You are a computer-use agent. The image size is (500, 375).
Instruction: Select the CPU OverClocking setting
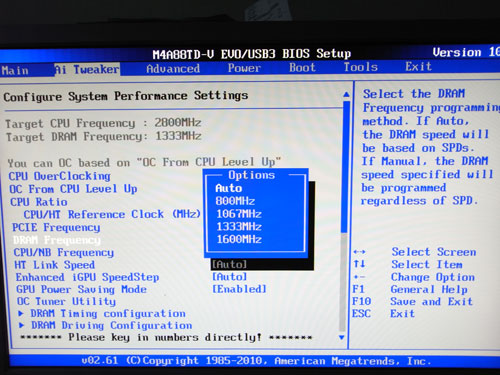coord(60,176)
